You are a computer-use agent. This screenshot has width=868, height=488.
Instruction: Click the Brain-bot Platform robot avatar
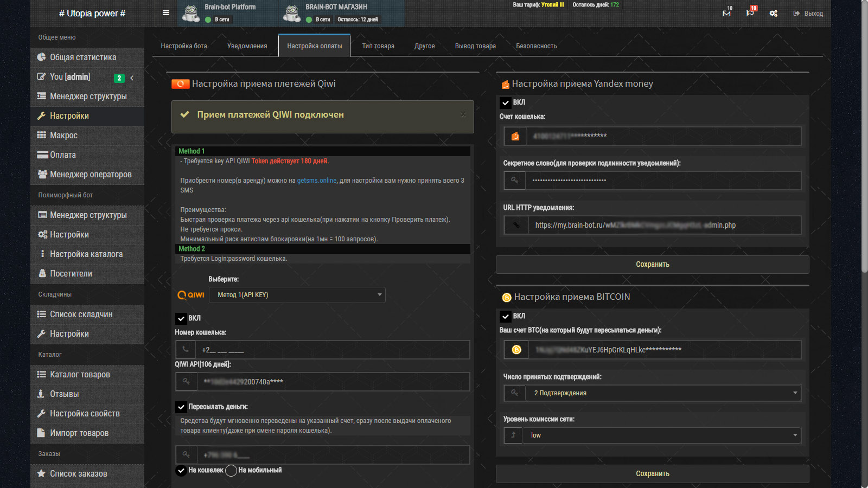190,14
